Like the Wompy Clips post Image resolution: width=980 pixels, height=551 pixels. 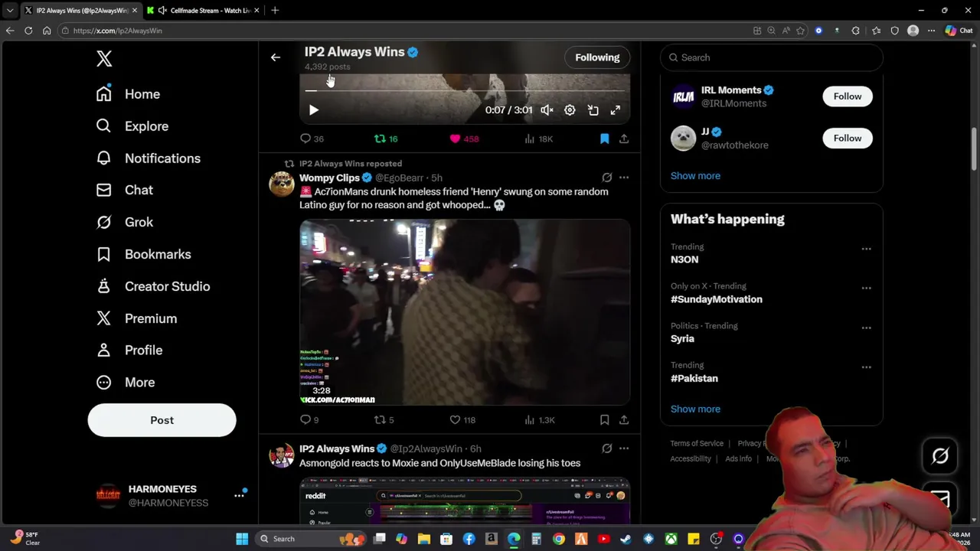click(x=462, y=419)
